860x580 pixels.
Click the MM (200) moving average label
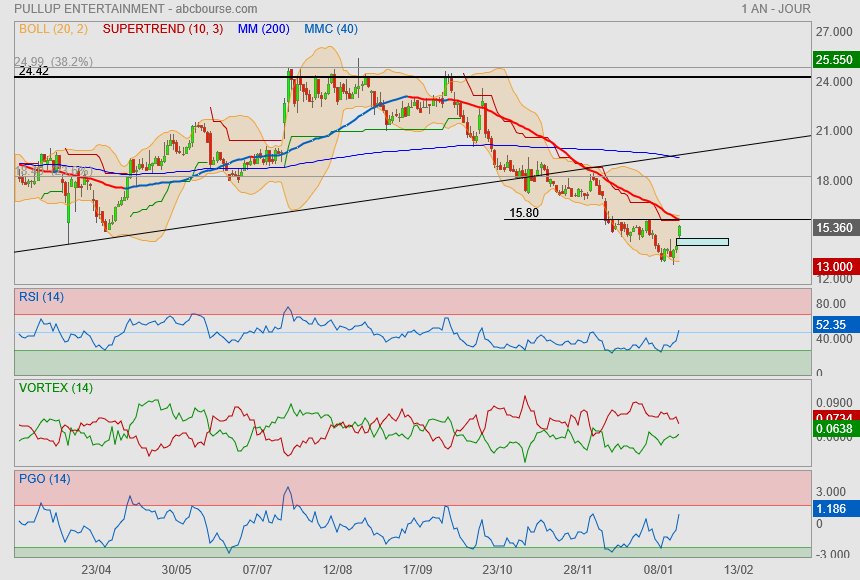263,29
